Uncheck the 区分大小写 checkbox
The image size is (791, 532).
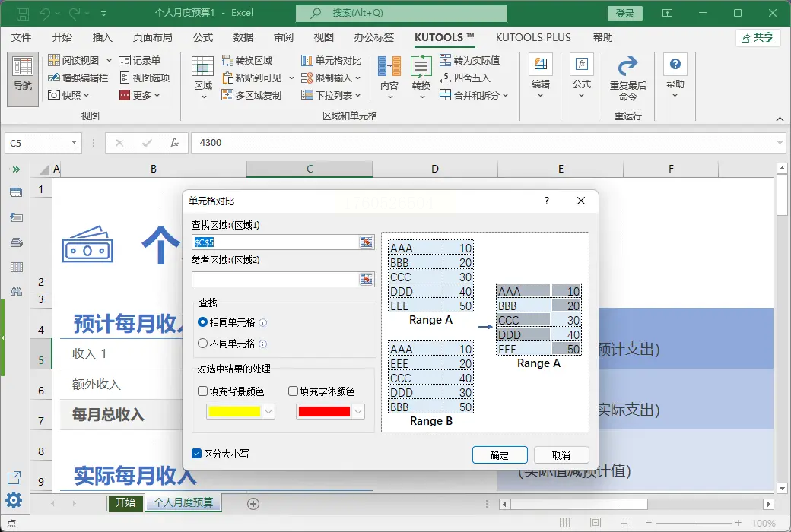[x=197, y=454]
